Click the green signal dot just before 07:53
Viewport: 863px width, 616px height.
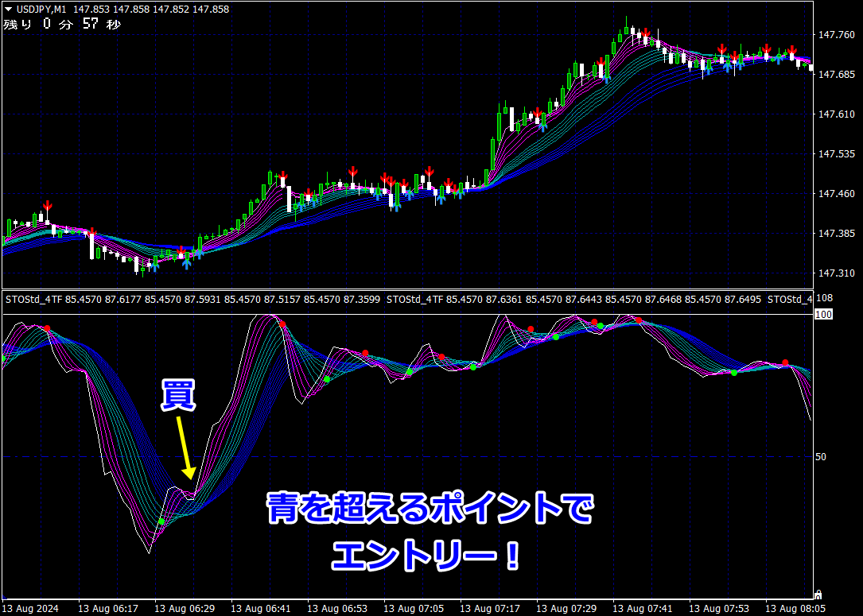click(733, 373)
